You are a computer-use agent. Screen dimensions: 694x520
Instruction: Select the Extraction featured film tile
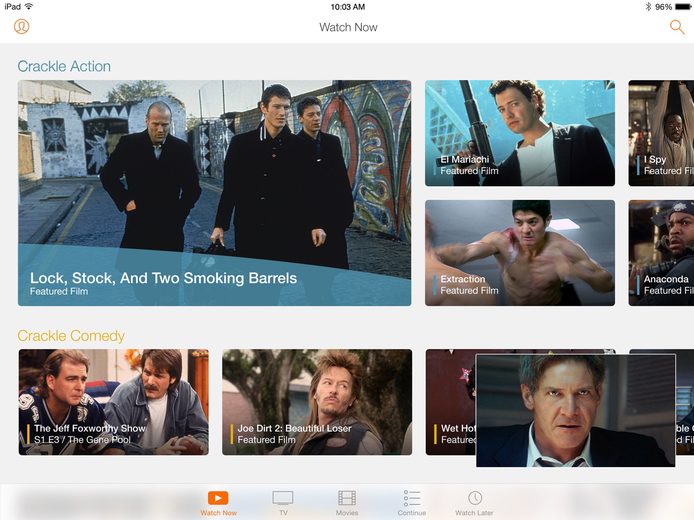[x=520, y=253]
